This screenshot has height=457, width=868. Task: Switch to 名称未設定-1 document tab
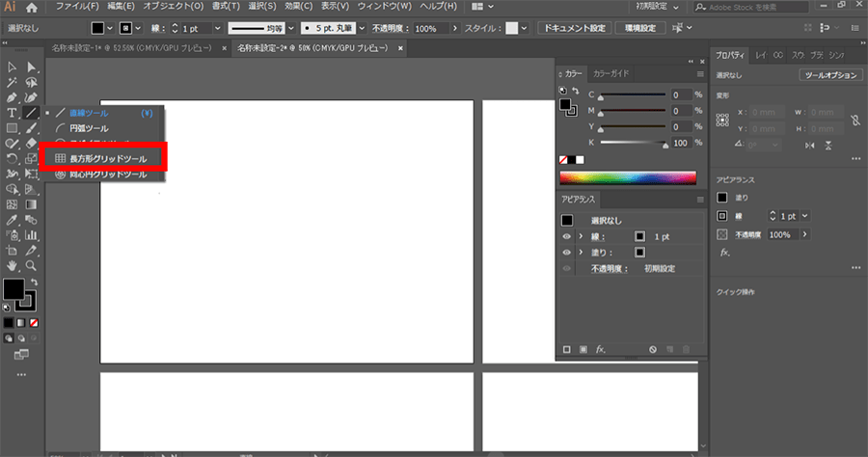[132, 48]
